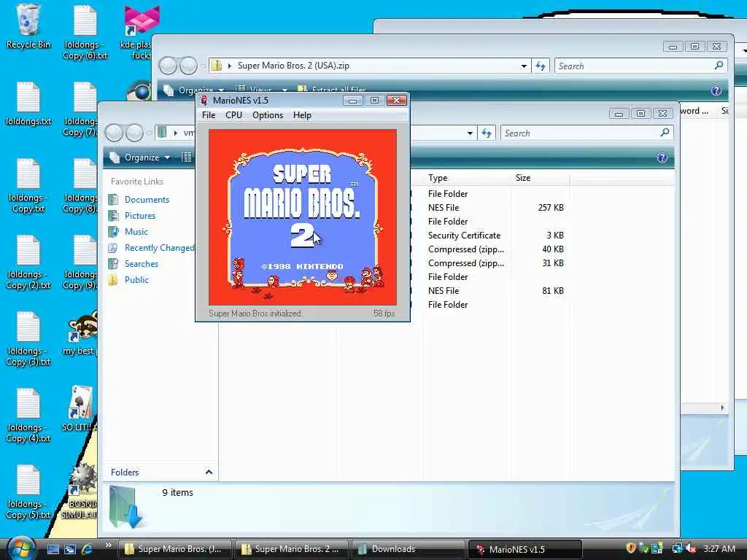
Task: Open the address bar dropdown in Downloads window
Action: (x=471, y=133)
